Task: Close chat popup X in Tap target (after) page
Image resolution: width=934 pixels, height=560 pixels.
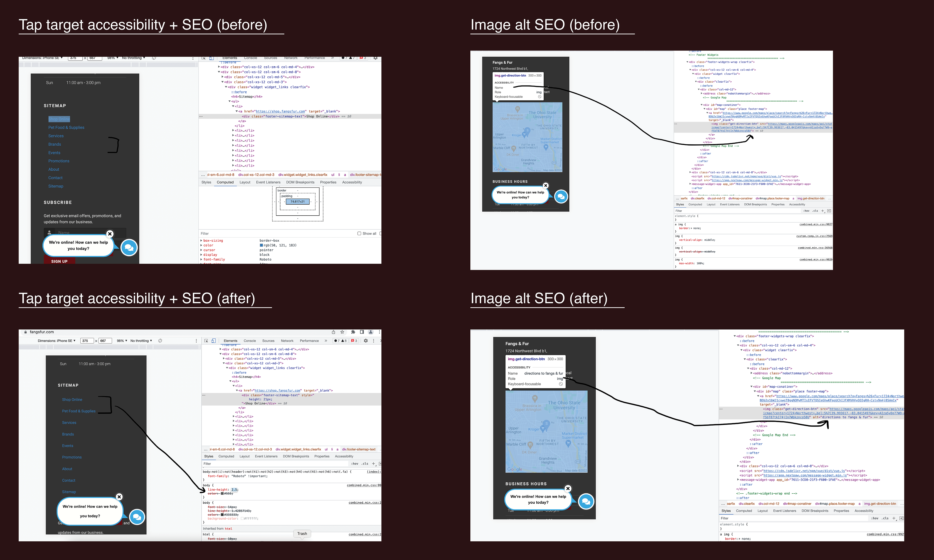Action: pyautogui.click(x=119, y=497)
